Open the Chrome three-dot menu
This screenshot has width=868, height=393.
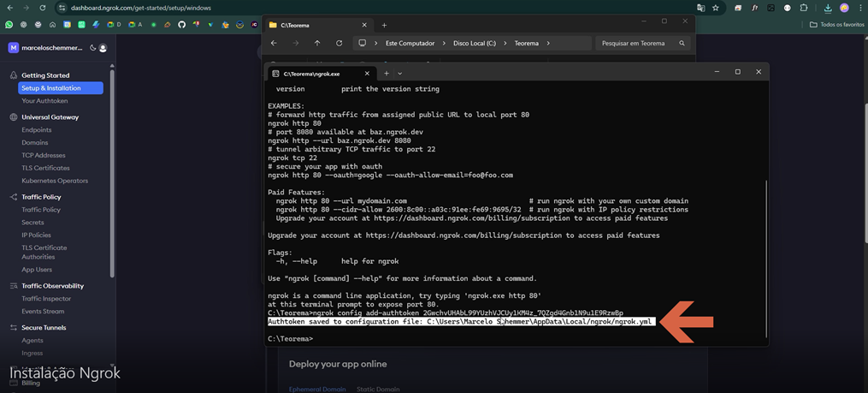[x=859, y=9]
